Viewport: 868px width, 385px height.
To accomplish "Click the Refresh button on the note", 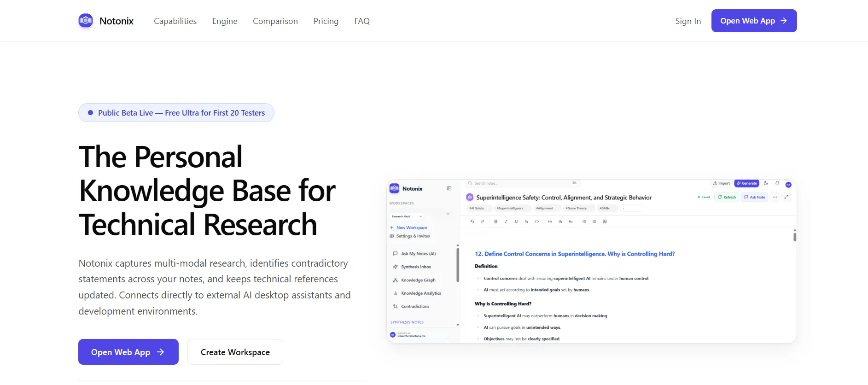I will pos(727,197).
